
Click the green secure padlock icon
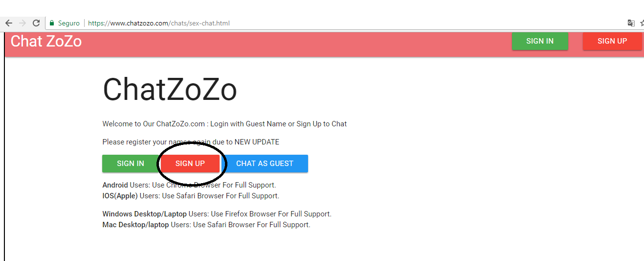pos(51,23)
